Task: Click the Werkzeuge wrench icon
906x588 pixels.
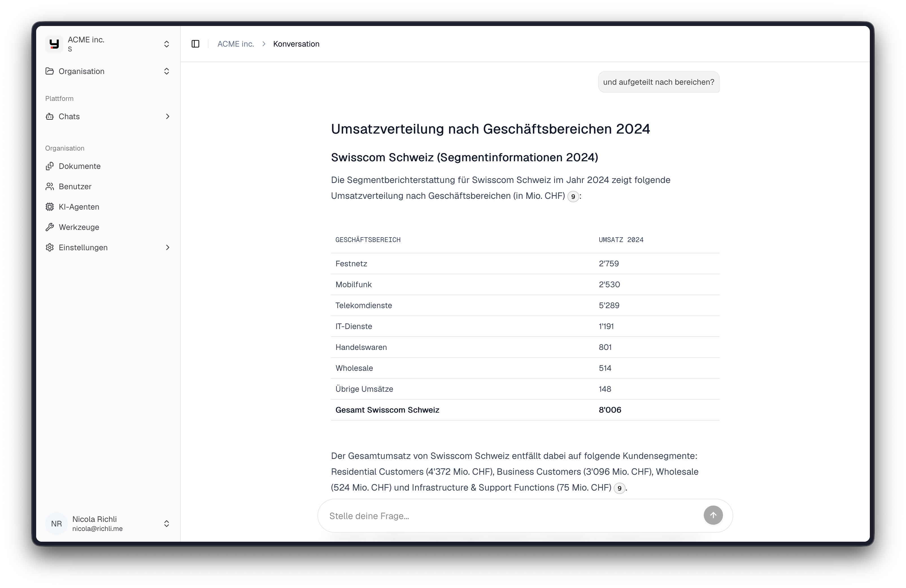Action: (49, 227)
